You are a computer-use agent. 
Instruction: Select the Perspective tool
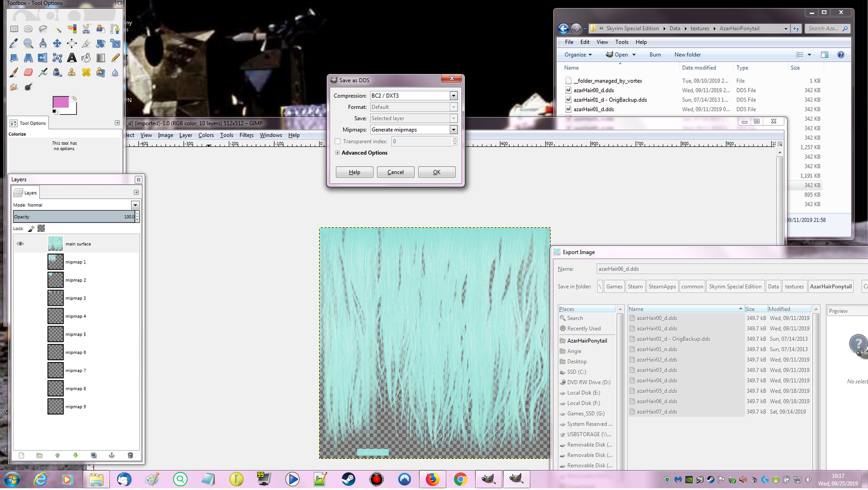28,58
